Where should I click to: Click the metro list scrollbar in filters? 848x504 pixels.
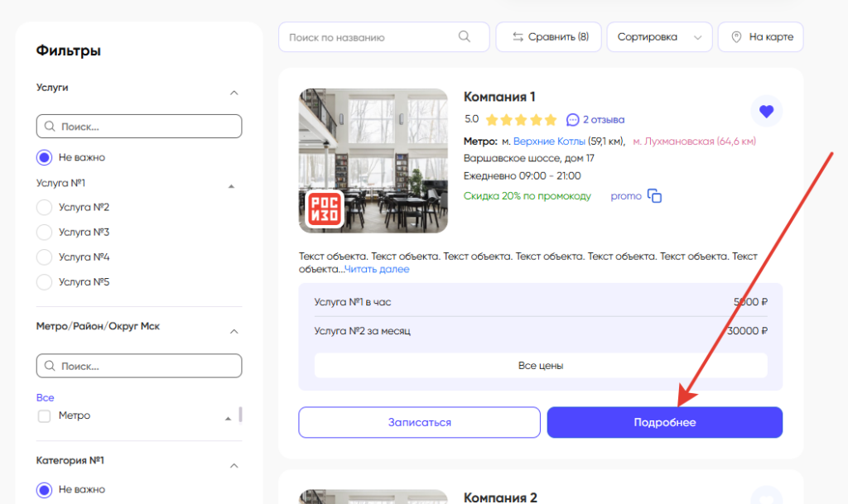241,414
